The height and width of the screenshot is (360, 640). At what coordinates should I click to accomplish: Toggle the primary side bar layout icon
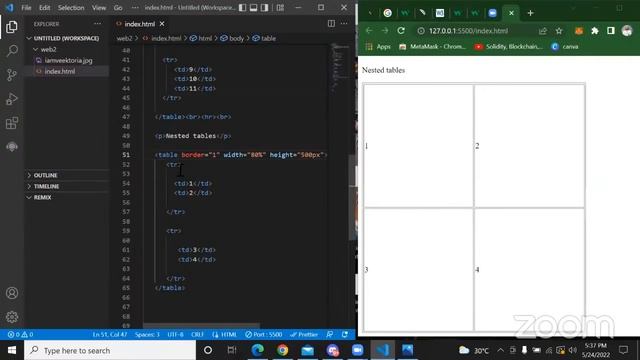242,8
